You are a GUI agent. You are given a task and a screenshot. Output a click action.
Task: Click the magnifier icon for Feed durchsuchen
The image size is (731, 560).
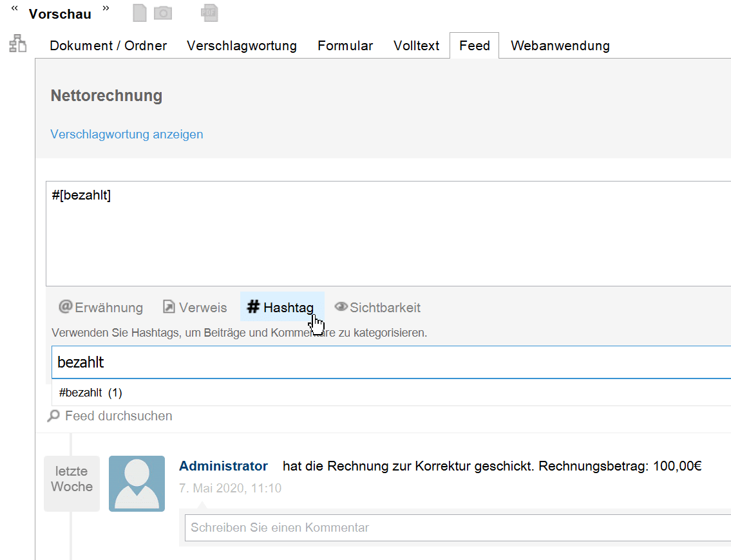pos(53,416)
